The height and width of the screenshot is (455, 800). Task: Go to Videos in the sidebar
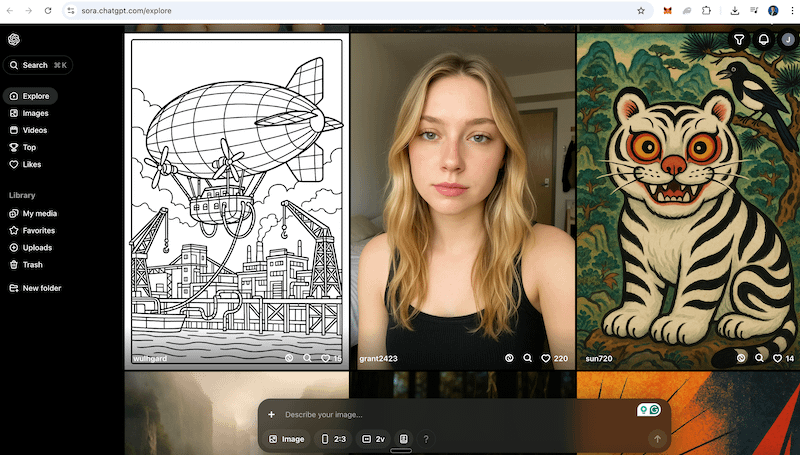coord(35,130)
